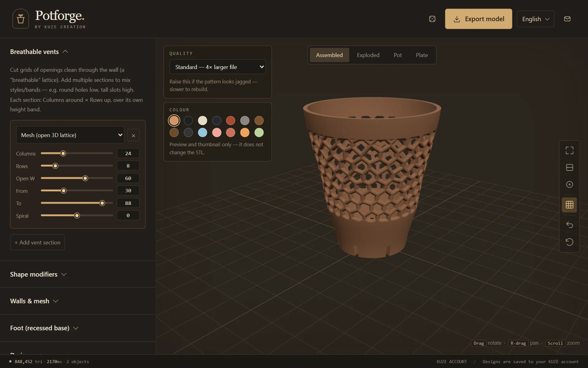
Task: Click the Spiral slider handle
Action: [77, 216]
